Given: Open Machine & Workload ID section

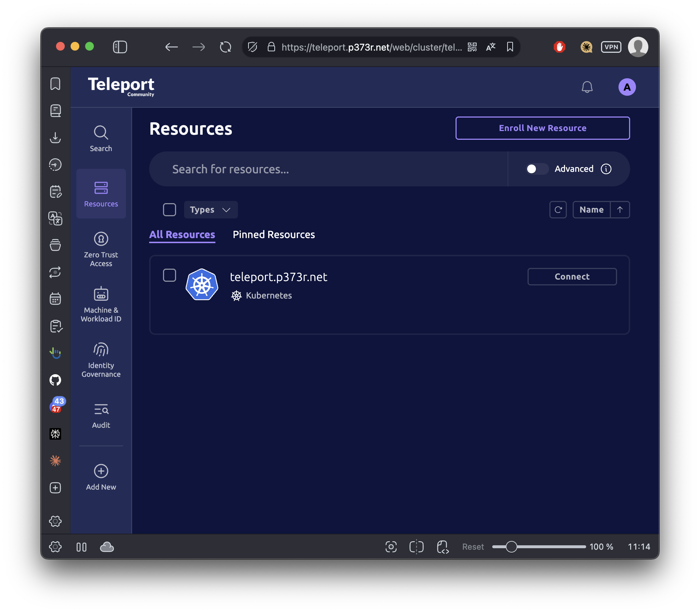Looking at the screenshot, I should click(x=101, y=305).
